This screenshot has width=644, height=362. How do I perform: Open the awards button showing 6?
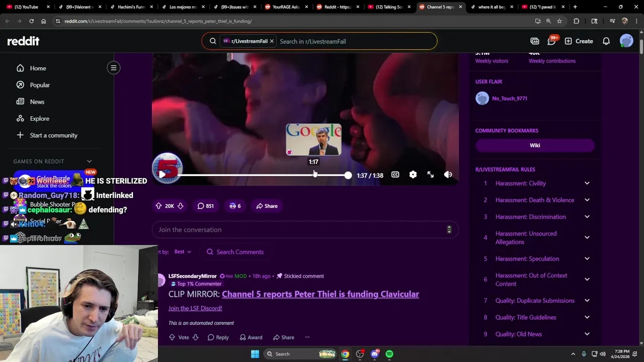tap(235, 206)
